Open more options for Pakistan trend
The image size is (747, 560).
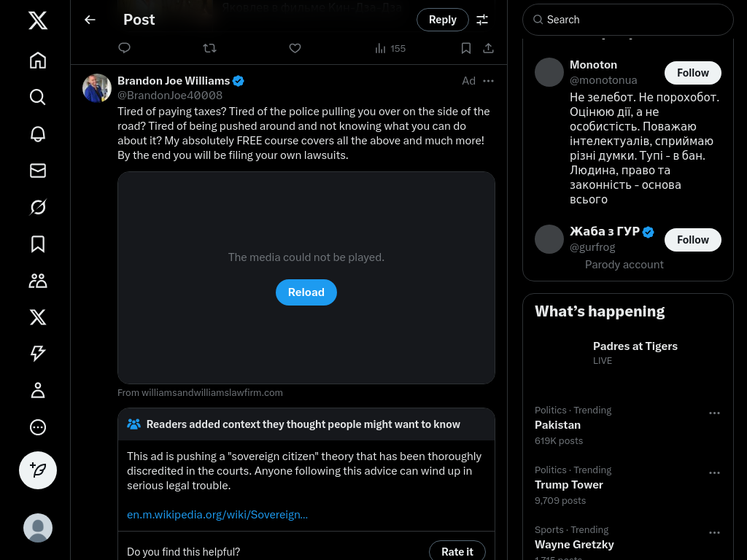[714, 413]
